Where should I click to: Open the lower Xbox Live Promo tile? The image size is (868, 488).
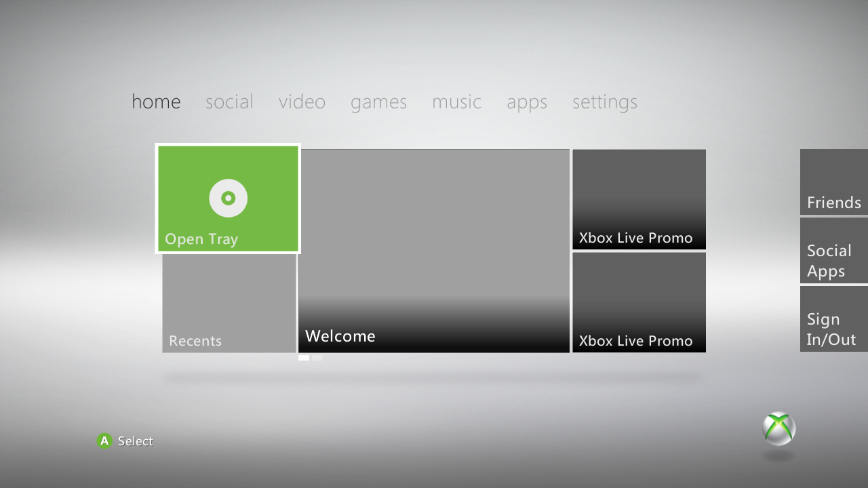639,302
